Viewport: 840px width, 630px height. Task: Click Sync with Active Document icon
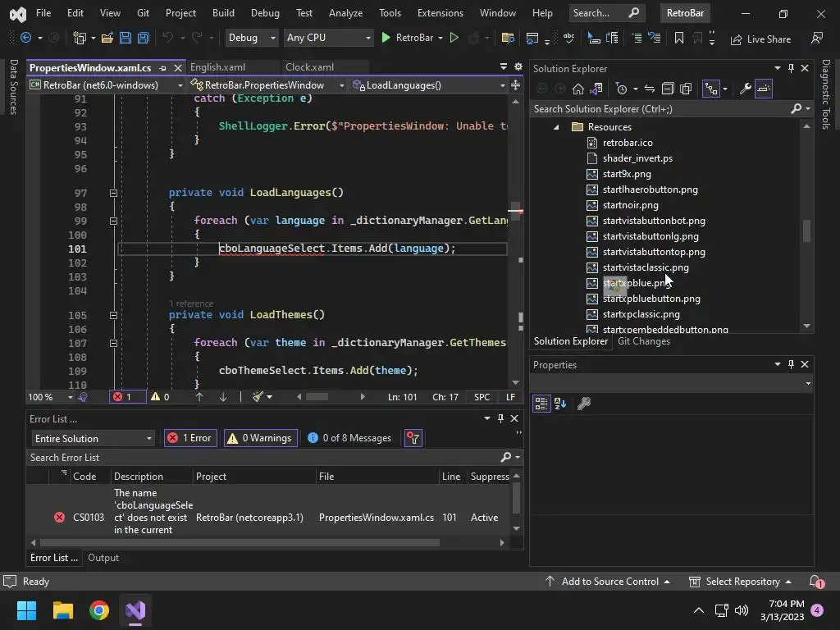pyautogui.click(x=650, y=89)
